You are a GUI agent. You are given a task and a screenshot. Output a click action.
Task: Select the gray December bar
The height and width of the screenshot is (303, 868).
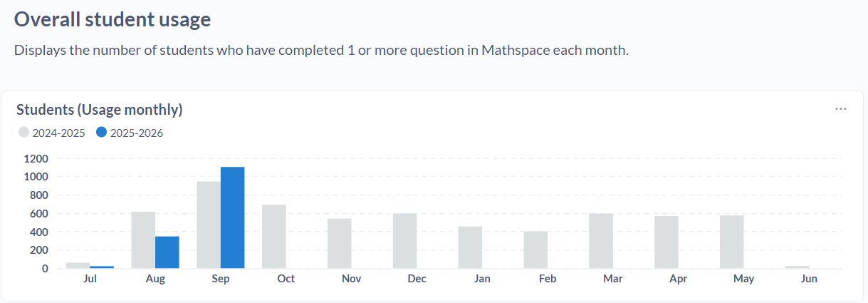click(x=405, y=241)
